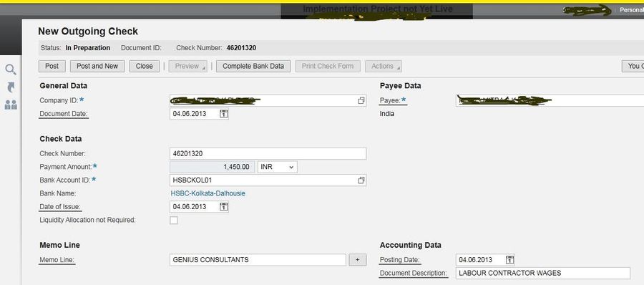Open Company ID value help icon

click(361, 100)
